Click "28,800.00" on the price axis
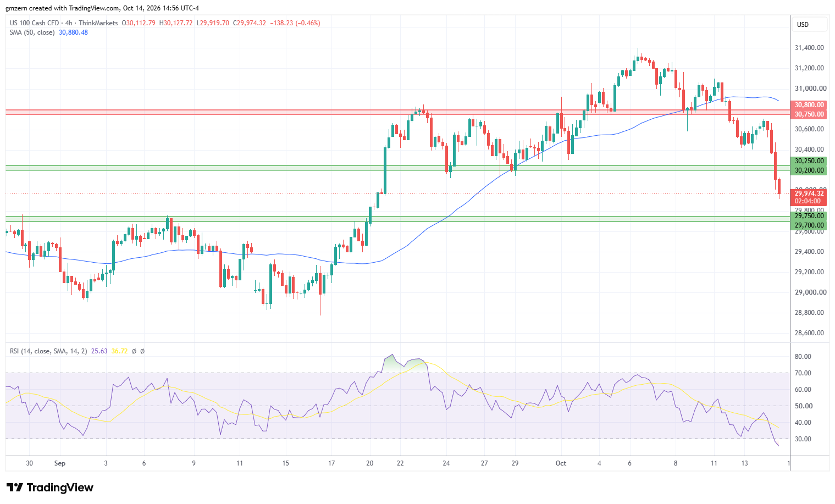Viewport: 835px width, 504px height. [x=809, y=313]
